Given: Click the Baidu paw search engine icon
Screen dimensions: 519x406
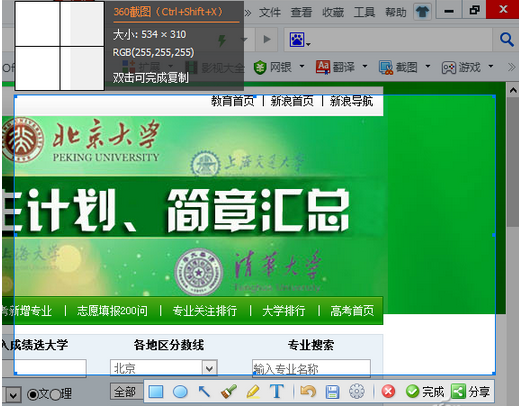Looking at the screenshot, I should tap(297, 40).
